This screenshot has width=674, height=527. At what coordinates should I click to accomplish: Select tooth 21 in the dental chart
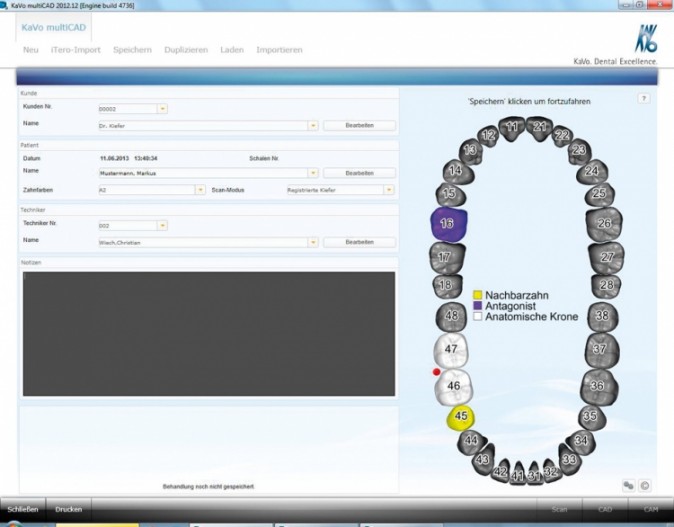(539, 128)
